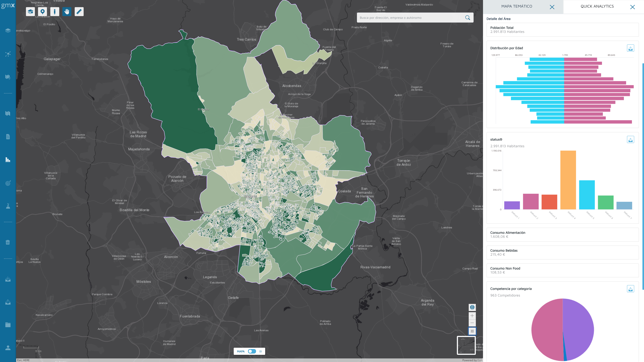This screenshot has height=362, width=644.
Task: Select the ruler measure tool
Action: click(79, 12)
